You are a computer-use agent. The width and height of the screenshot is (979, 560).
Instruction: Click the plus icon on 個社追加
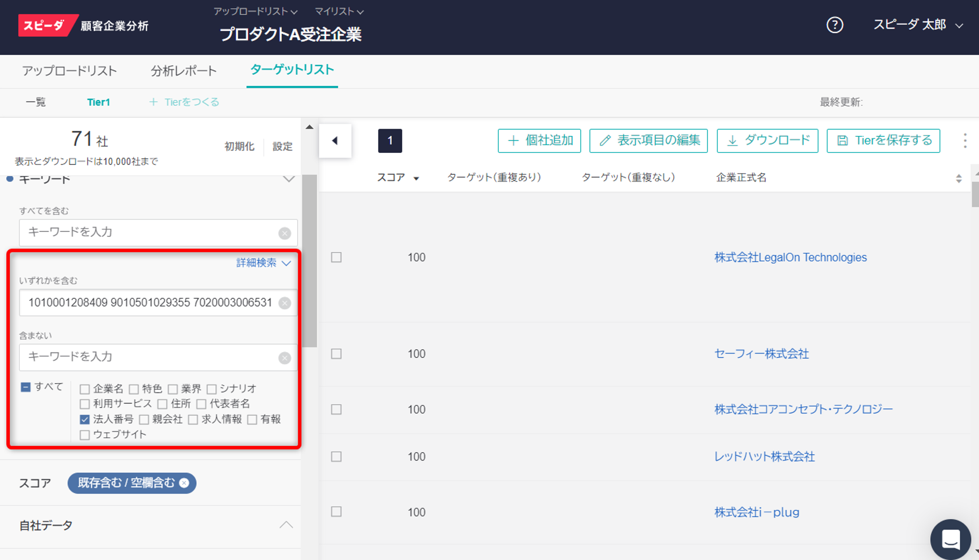(513, 141)
